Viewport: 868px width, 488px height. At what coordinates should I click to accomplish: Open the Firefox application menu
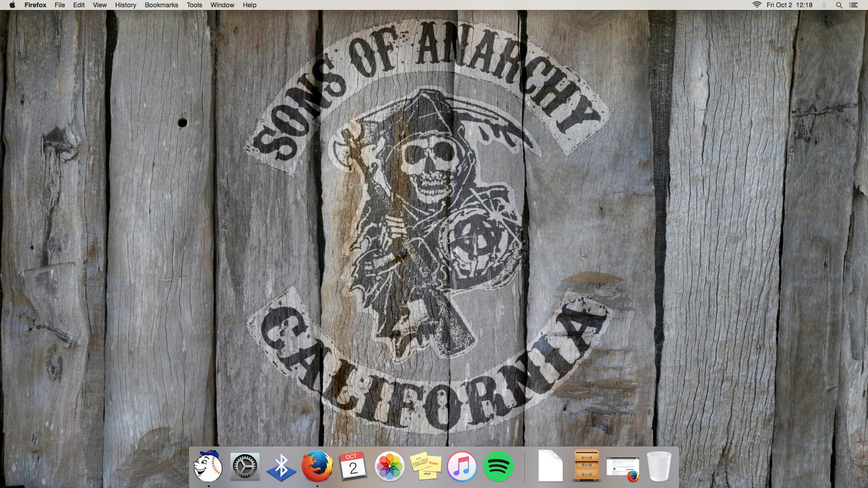pyautogui.click(x=35, y=5)
